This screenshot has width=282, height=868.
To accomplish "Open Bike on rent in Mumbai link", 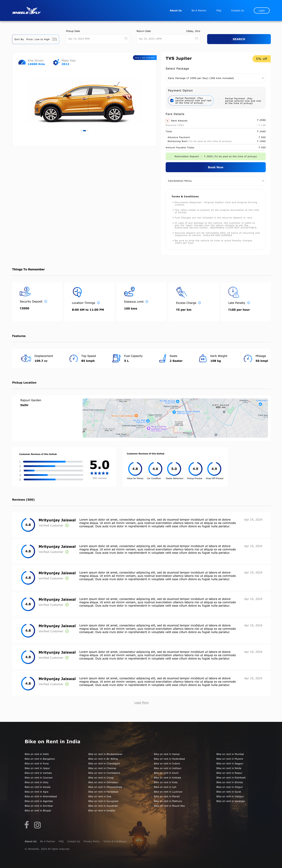I will pyautogui.click(x=230, y=754).
